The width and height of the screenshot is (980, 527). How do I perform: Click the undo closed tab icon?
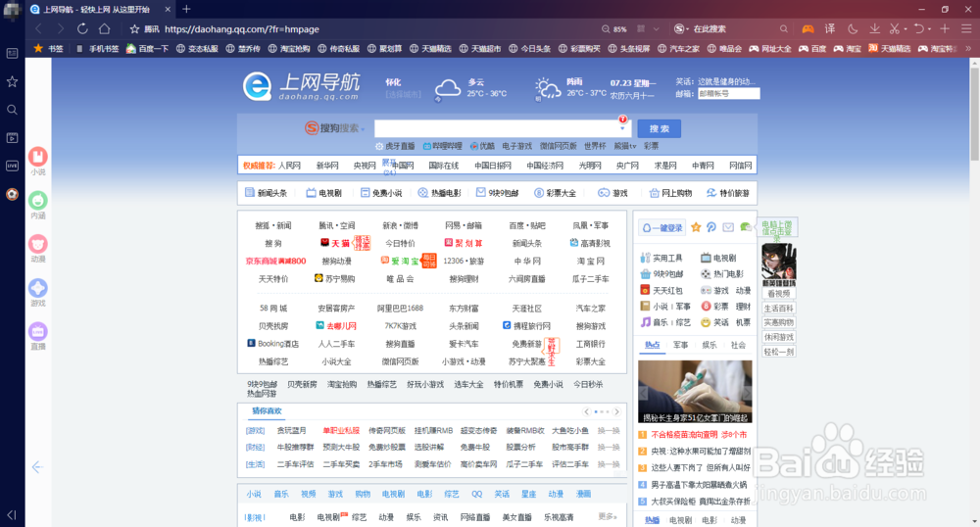(919, 28)
